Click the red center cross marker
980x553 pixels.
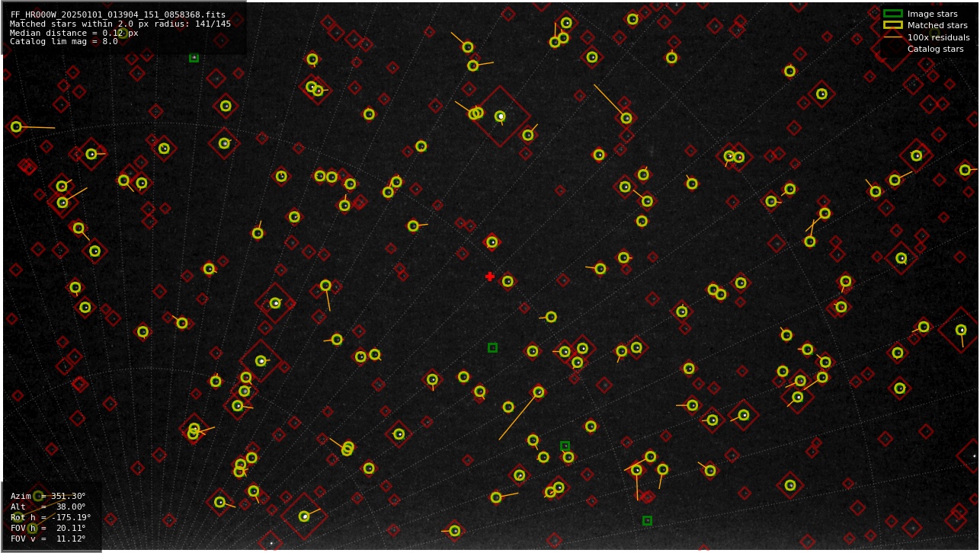click(x=490, y=276)
